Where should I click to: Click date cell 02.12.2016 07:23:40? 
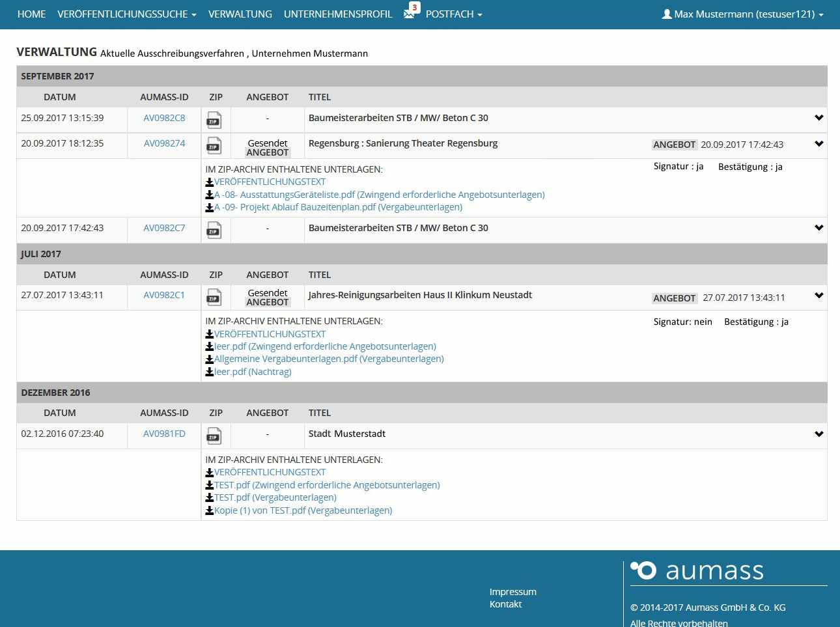click(x=63, y=434)
